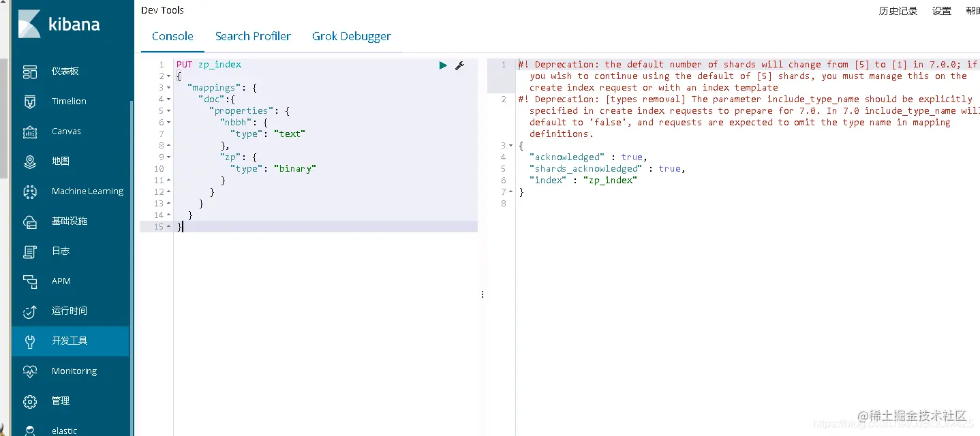Open the 管理 gear icon
This screenshot has width=980, height=436.
pyautogui.click(x=30, y=401)
